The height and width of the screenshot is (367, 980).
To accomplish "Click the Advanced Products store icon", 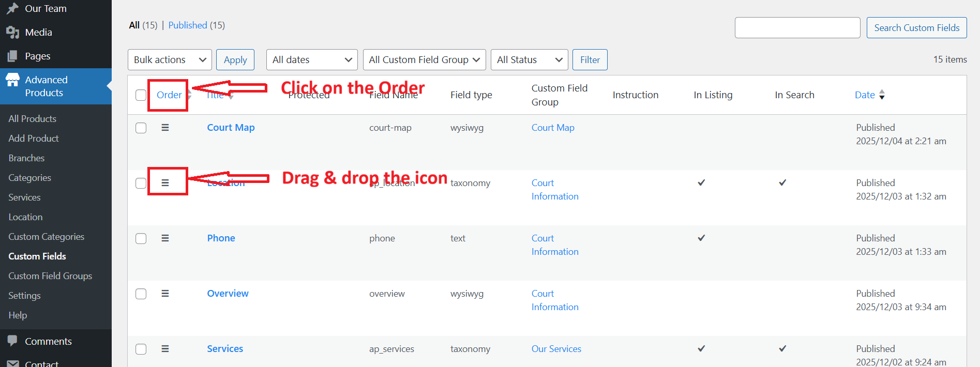I will [x=12, y=80].
